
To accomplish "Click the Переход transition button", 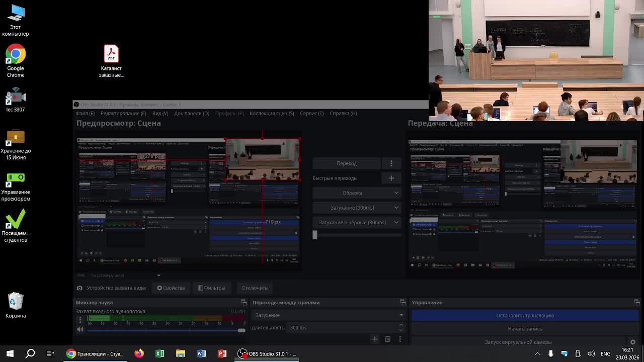I will [x=347, y=163].
